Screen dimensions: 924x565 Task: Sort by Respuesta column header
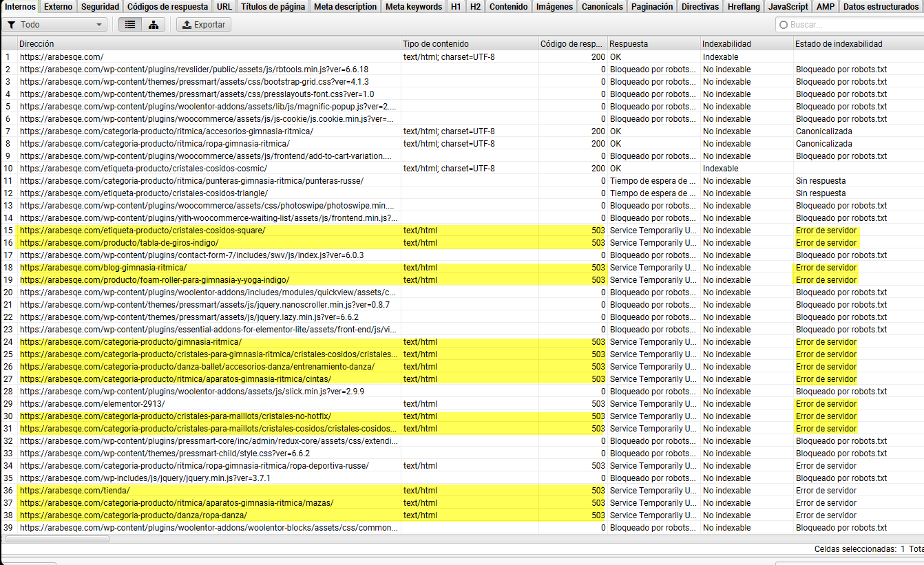[653, 44]
